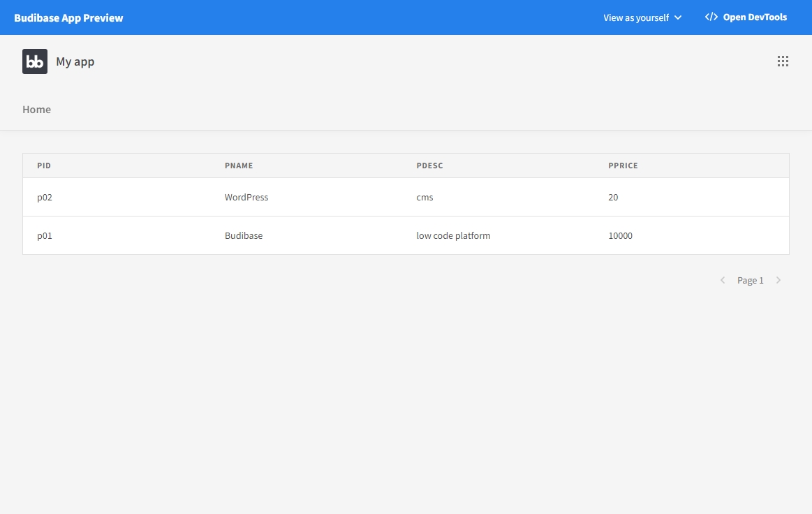The width and height of the screenshot is (812, 514).
Task: Click the low code platform description cell
Action: [453, 235]
